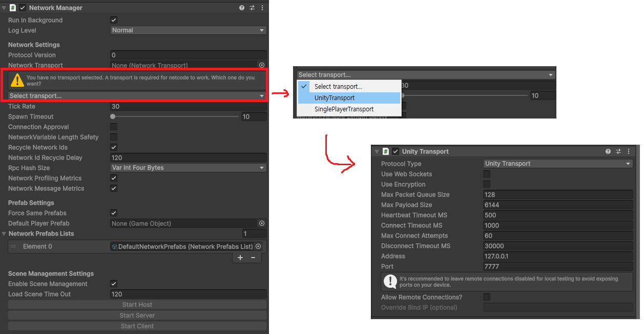Toggle Network Profiling Metrics checkbox
This screenshot has width=644, height=334.
[x=114, y=178]
